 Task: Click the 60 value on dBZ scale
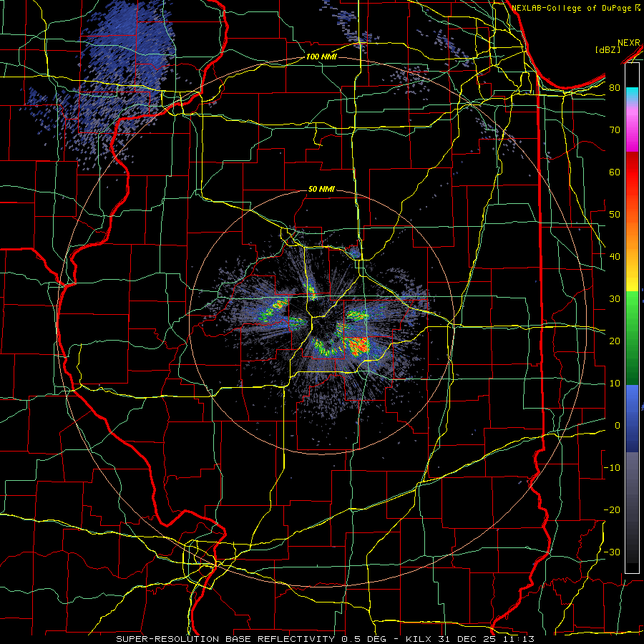point(615,172)
